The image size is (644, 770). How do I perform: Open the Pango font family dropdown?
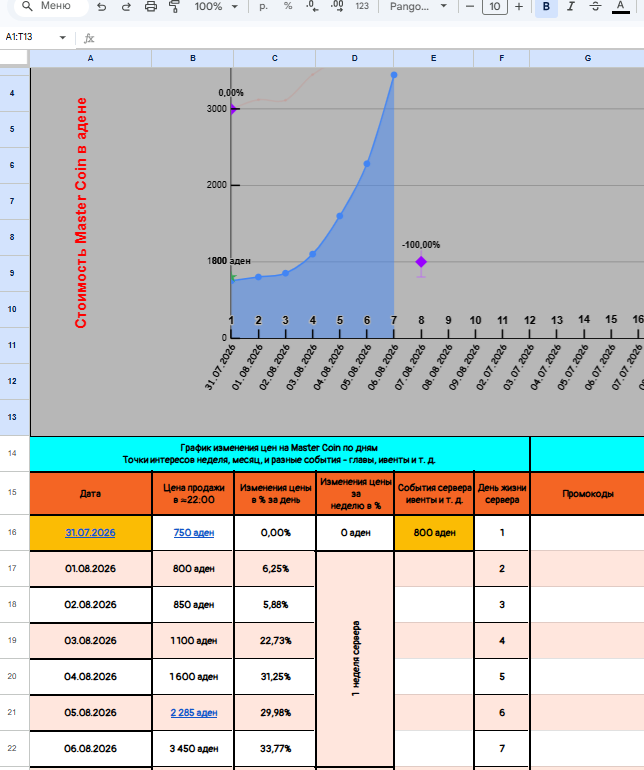(419, 7)
